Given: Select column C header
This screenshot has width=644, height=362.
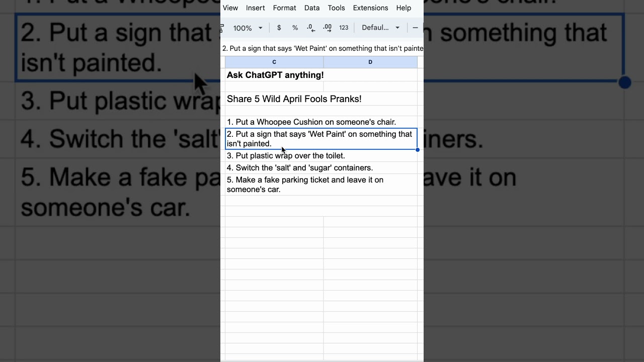Looking at the screenshot, I should tap(274, 62).
